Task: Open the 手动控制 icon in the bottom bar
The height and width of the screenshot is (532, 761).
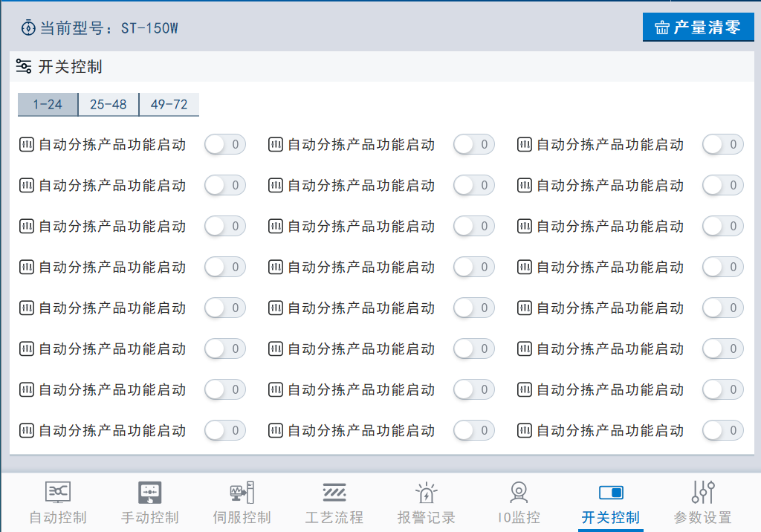Action: click(150, 492)
